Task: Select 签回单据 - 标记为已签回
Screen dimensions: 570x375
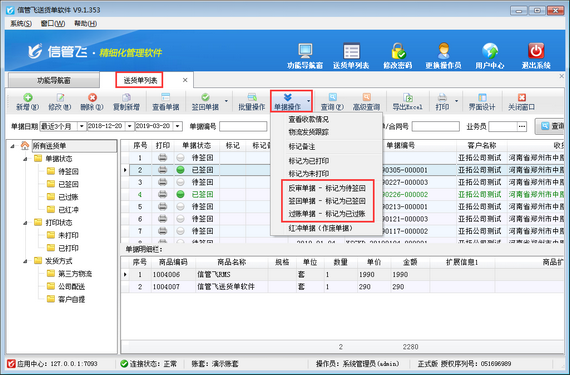Action: [327, 201]
